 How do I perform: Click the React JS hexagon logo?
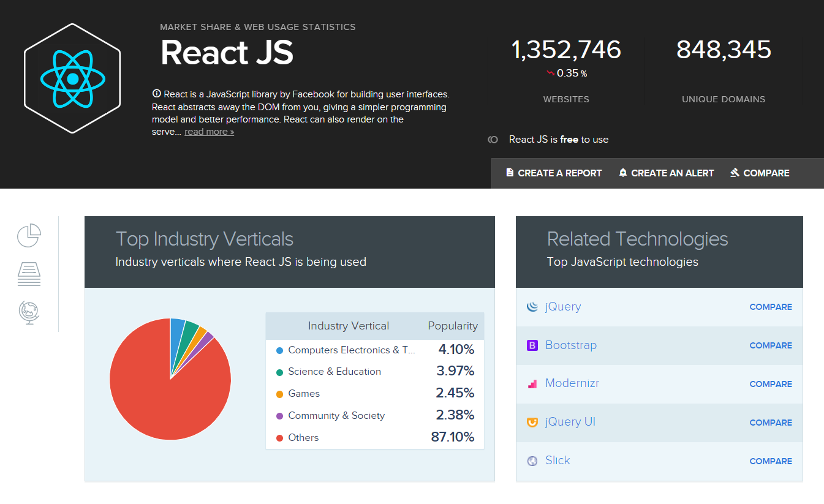tap(72, 78)
